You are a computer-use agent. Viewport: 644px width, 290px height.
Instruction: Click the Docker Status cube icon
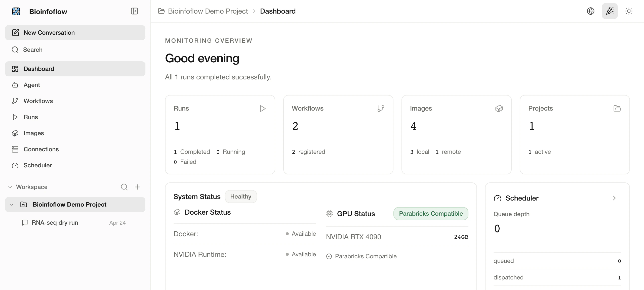(x=177, y=212)
